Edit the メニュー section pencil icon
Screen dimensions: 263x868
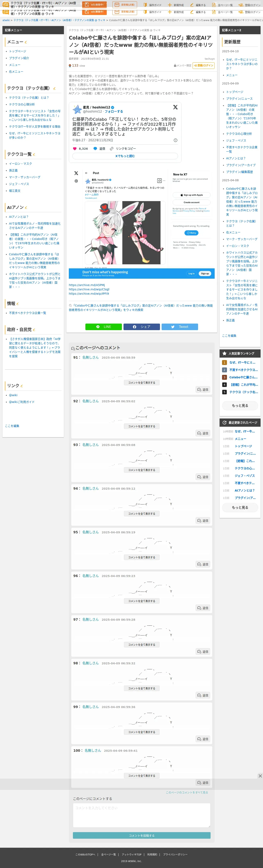(26, 42)
